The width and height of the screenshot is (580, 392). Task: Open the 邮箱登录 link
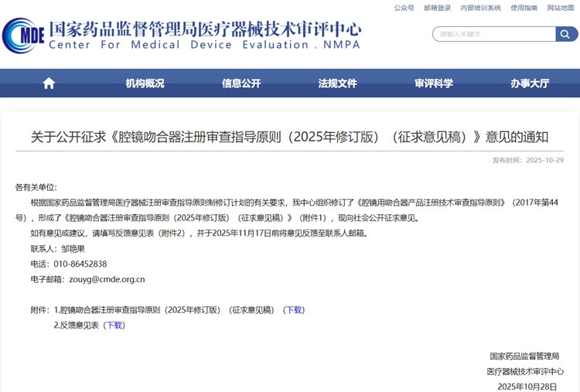pos(437,8)
